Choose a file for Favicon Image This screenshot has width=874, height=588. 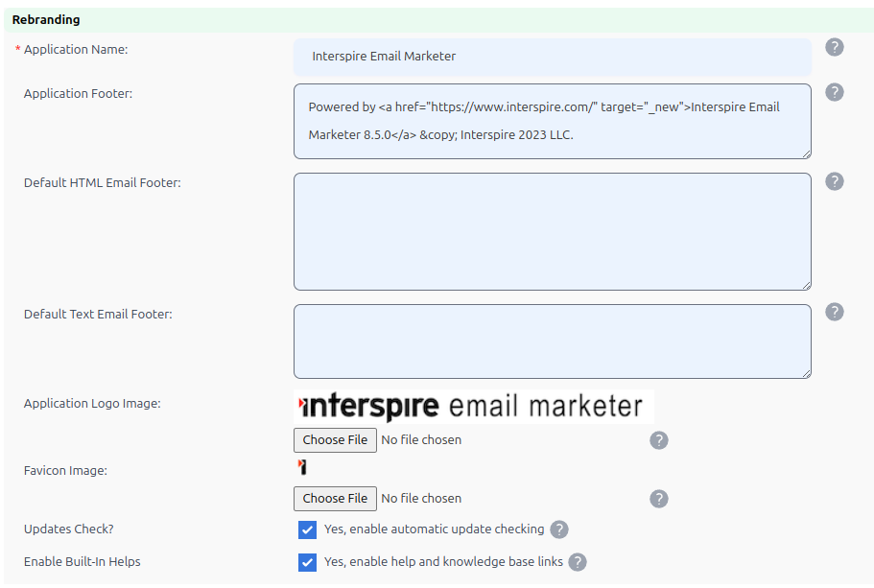[x=335, y=499]
